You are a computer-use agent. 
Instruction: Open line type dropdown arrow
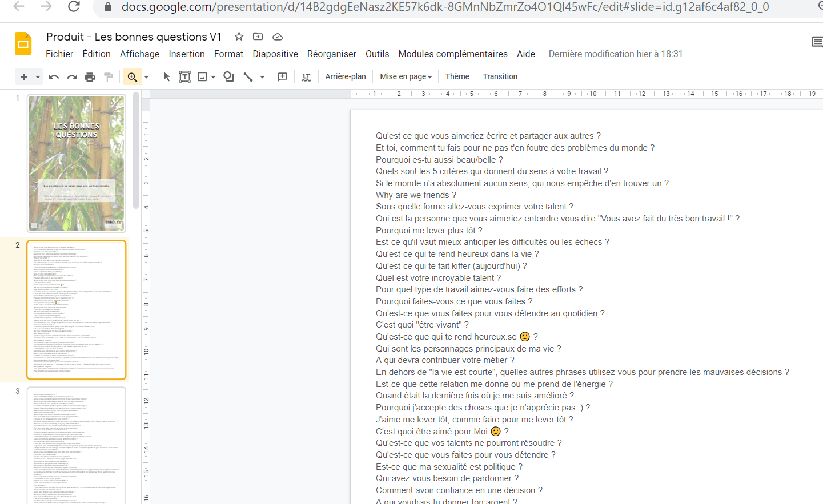point(262,76)
